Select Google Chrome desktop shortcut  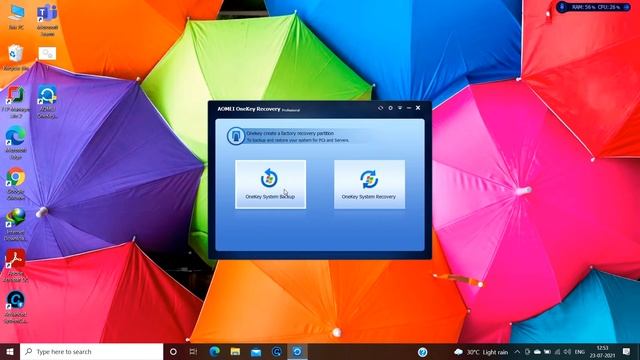coord(16,184)
